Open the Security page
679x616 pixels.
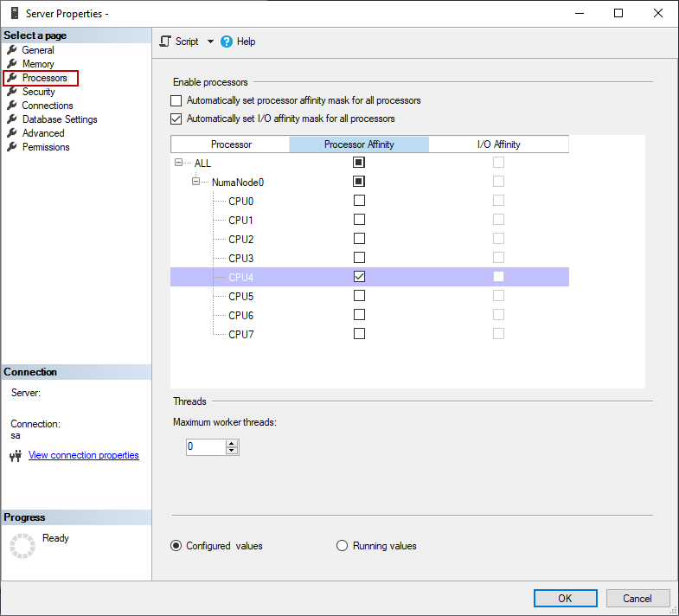tap(39, 92)
